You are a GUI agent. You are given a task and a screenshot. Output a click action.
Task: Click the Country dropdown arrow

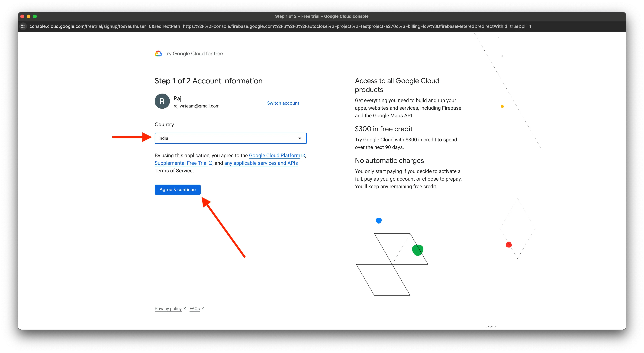point(299,138)
